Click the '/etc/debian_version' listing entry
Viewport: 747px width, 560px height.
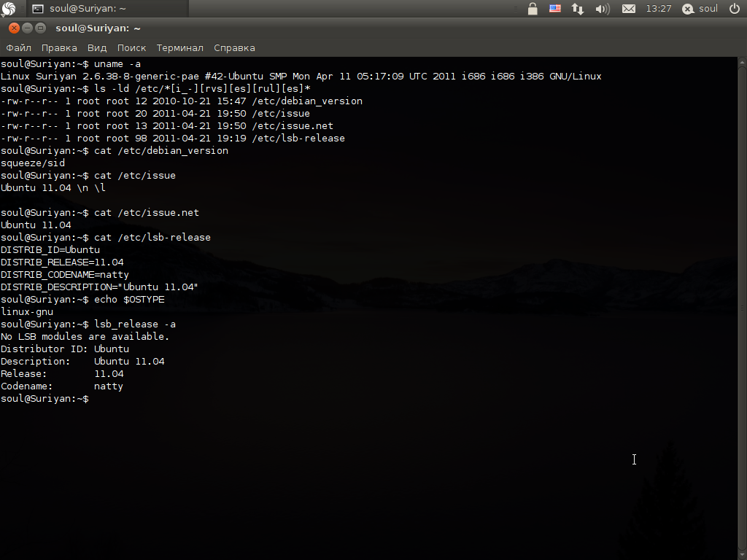(307, 101)
